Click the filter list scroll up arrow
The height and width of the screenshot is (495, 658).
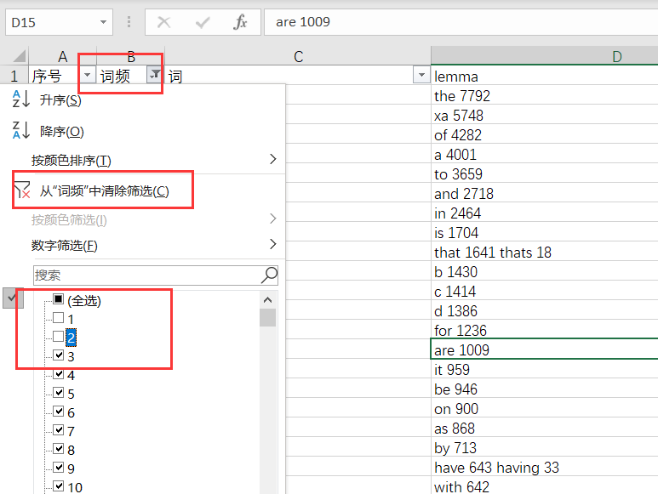click(268, 300)
